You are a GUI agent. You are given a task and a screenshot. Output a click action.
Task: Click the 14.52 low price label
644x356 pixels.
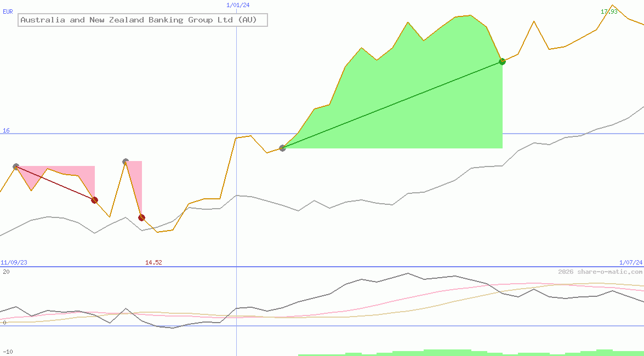click(x=154, y=262)
